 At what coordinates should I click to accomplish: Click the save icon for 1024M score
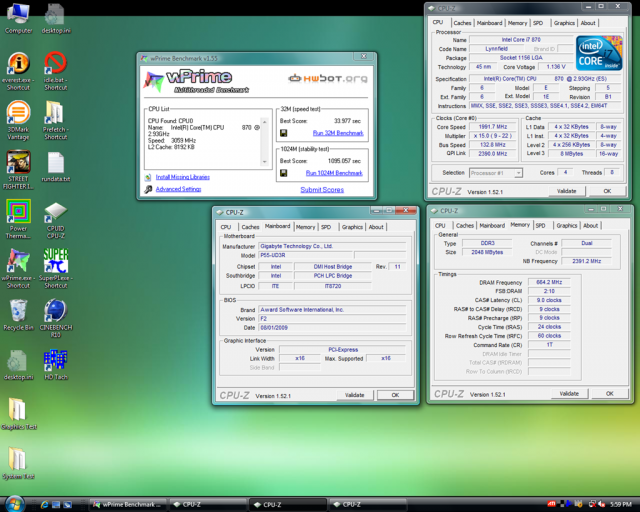click(284, 173)
